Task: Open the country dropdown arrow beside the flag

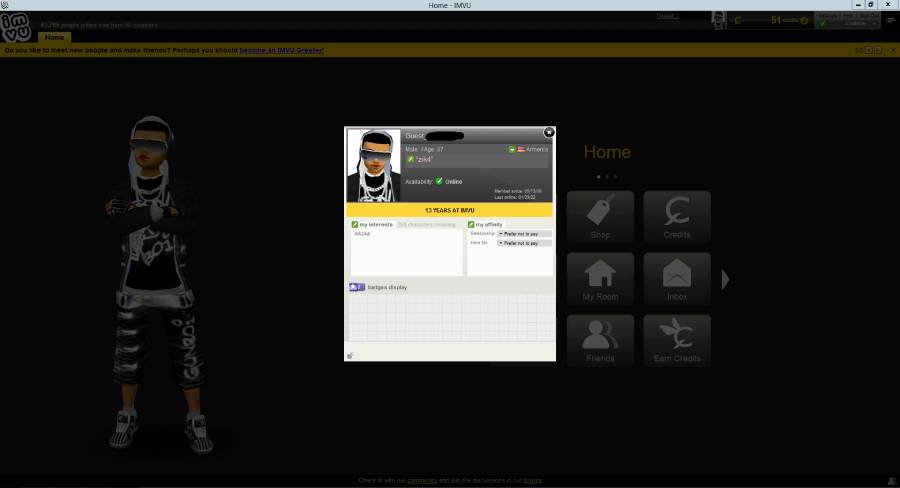Action: coord(511,149)
